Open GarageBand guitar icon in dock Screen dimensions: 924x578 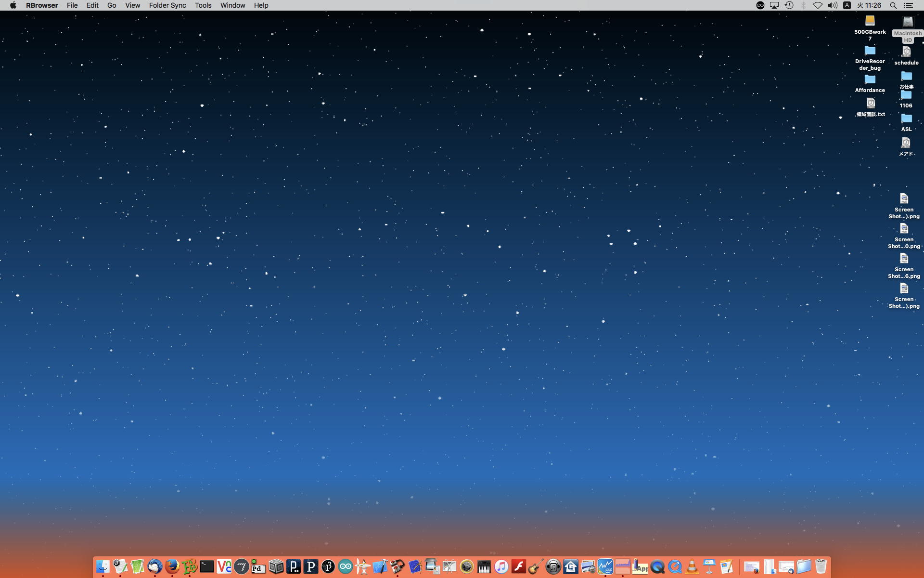(x=536, y=566)
